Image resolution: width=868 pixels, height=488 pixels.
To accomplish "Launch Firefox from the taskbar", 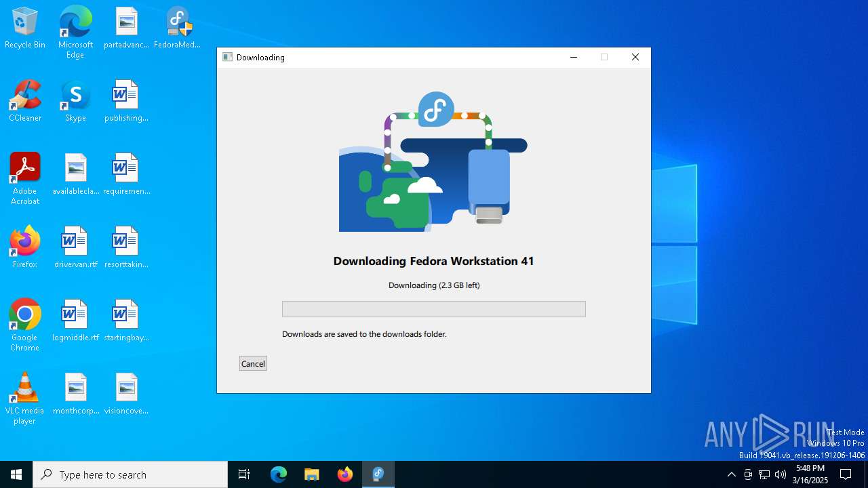I will click(x=345, y=474).
